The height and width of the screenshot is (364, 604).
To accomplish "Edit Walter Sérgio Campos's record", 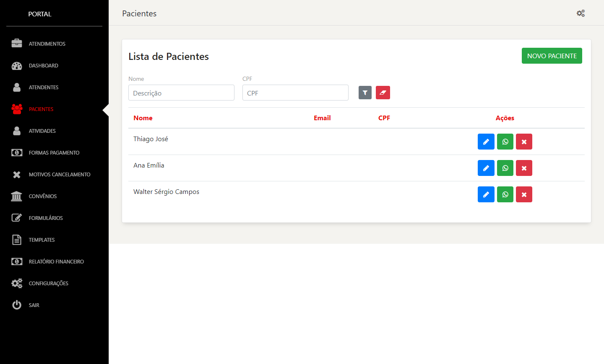I will [x=486, y=194].
